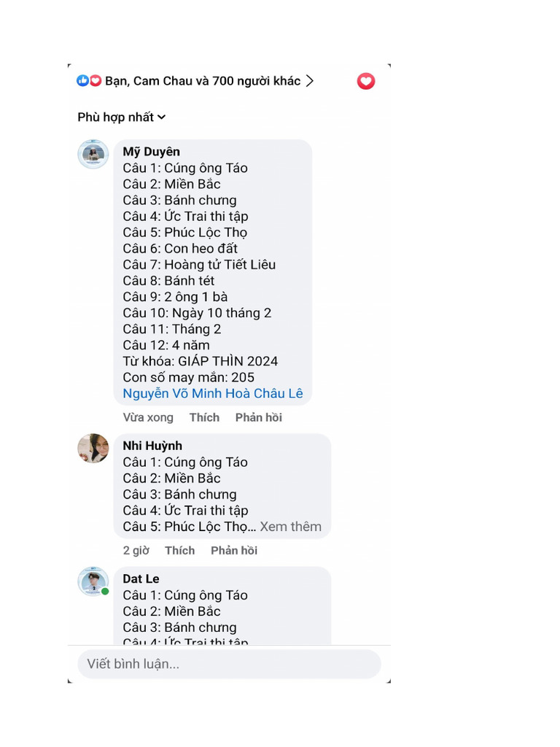The width and height of the screenshot is (560, 747).
Task: Click the Dat Le commenter name
Action: point(141,578)
